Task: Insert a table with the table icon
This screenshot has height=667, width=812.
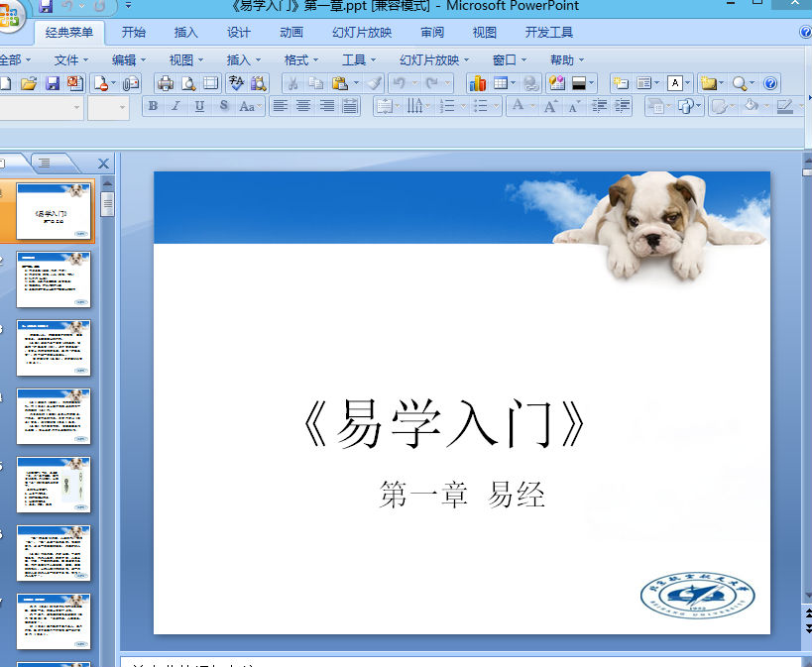Action: [x=501, y=83]
